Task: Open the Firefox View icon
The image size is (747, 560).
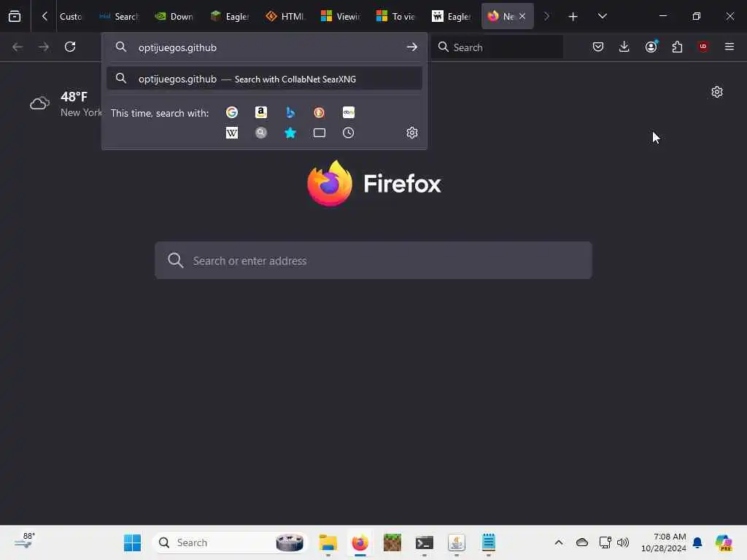Action: point(15,16)
